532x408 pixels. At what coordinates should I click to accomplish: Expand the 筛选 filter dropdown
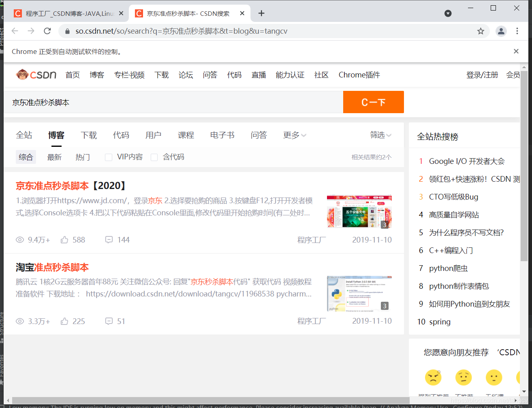tap(381, 135)
